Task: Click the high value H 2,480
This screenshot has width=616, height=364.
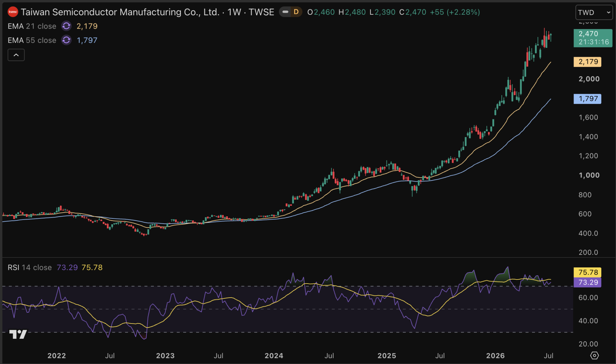Action: tap(352, 12)
